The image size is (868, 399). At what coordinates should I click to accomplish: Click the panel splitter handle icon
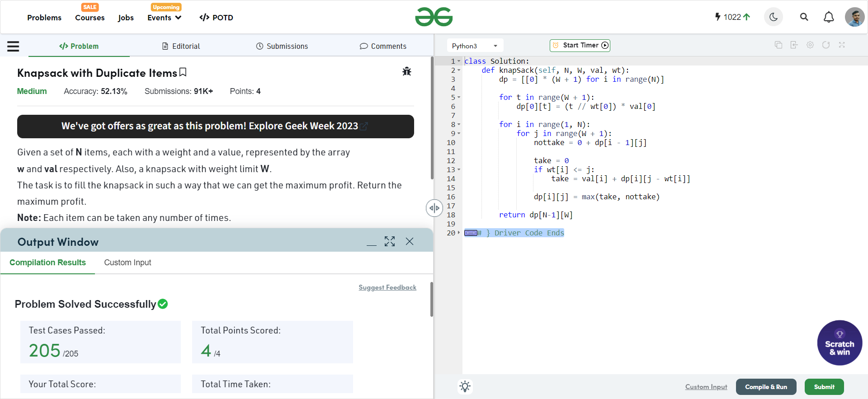434,208
